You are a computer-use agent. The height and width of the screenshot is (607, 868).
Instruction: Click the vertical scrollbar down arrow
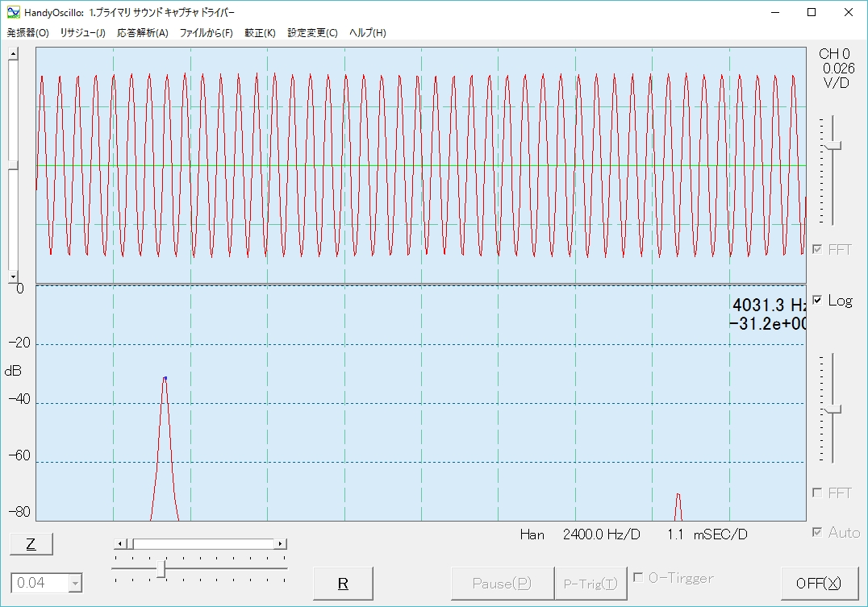13,276
